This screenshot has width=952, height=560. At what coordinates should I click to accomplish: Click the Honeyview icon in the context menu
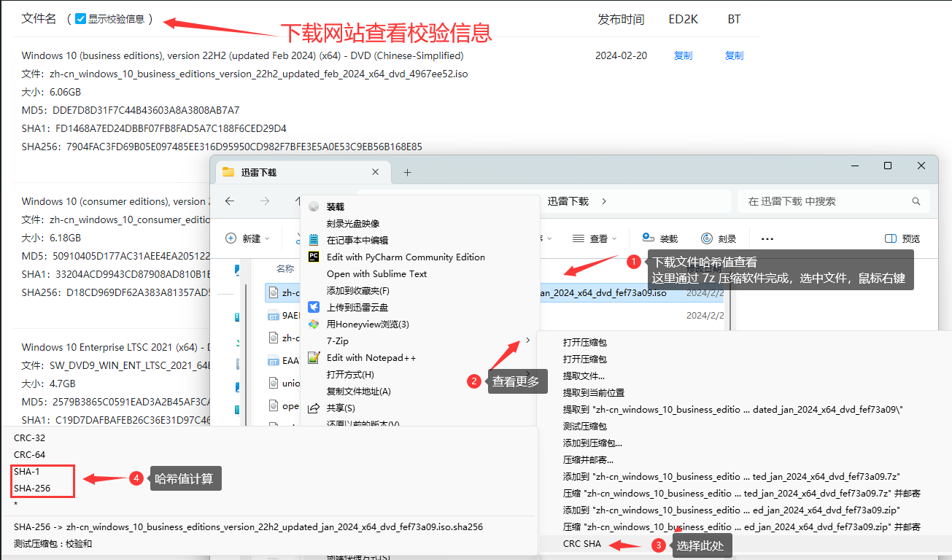[x=314, y=324]
